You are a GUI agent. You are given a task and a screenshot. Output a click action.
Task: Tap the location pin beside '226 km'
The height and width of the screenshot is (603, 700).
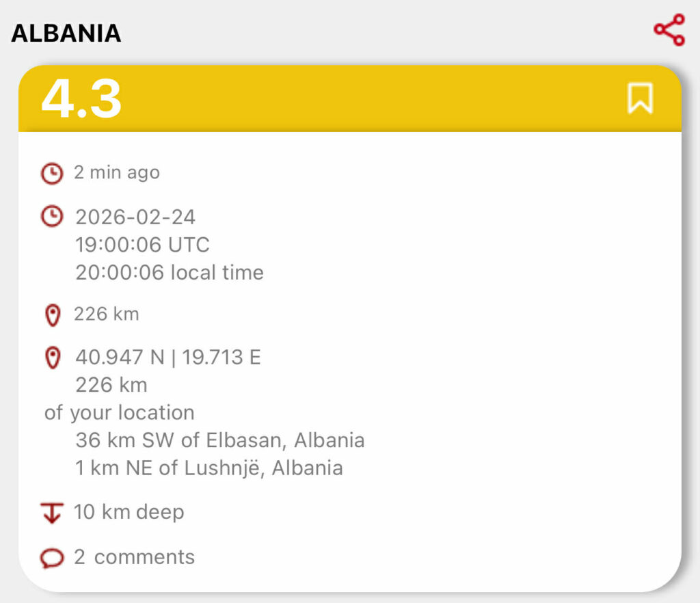(x=51, y=315)
